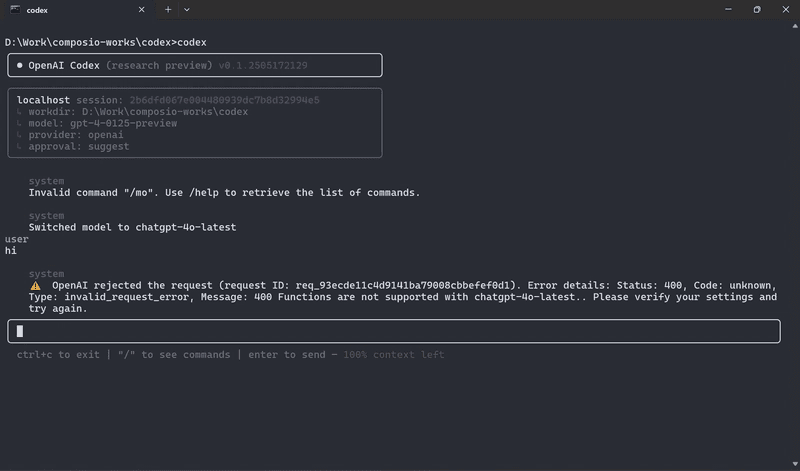Screen dimensions: 800x471
Task: Click the scrollbar down arrow
Action: coord(795,464)
